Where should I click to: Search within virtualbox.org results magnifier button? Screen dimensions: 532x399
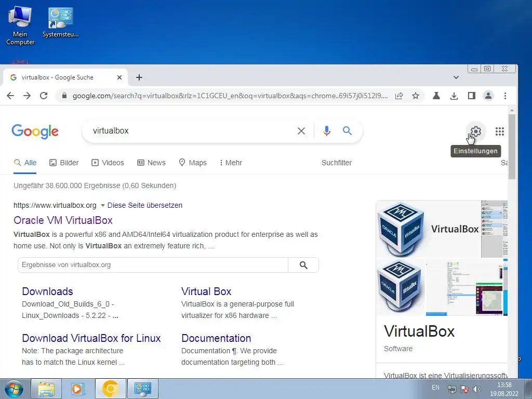point(303,265)
